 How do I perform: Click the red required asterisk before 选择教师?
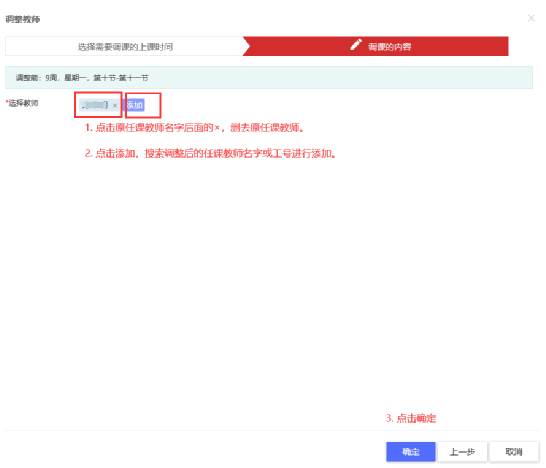[x=7, y=102]
